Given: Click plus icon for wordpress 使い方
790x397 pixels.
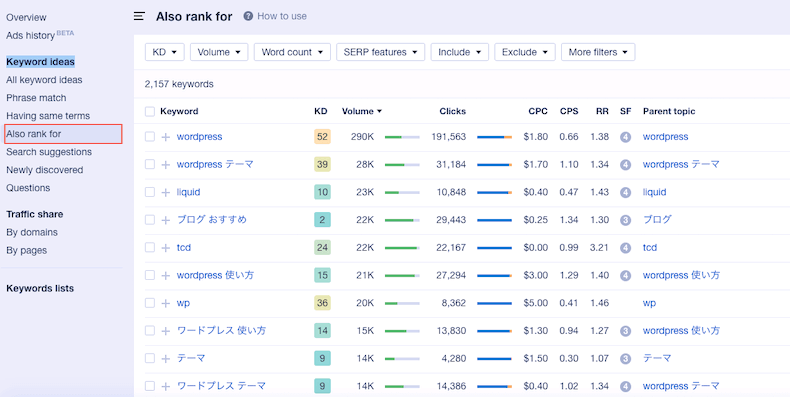Looking at the screenshot, I should click(165, 276).
